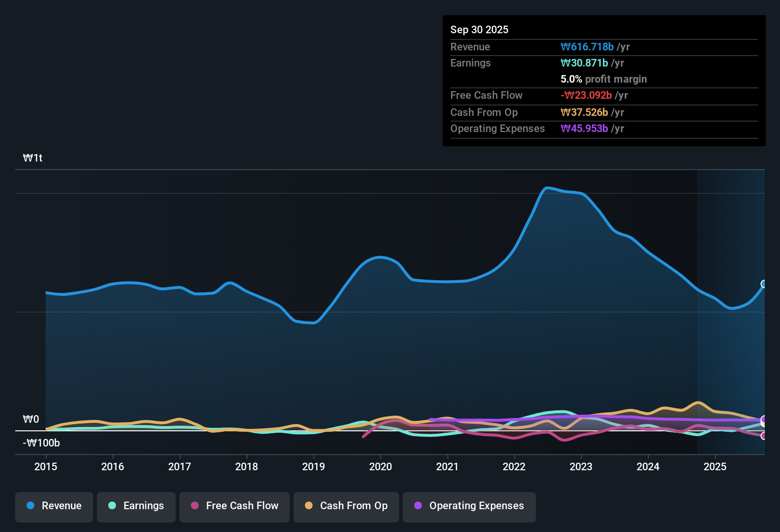Toggle the Earnings series off
This screenshot has height=532, width=780.
pyautogui.click(x=136, y=506)
